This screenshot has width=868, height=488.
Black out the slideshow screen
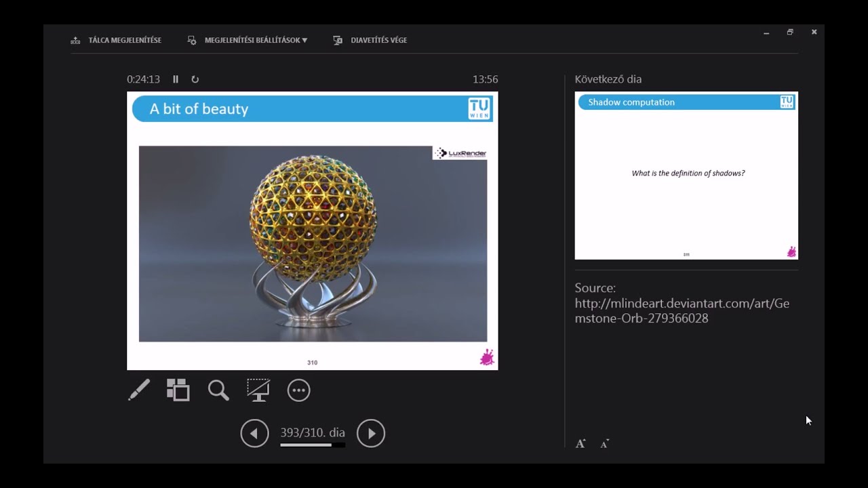pos(258,390)
